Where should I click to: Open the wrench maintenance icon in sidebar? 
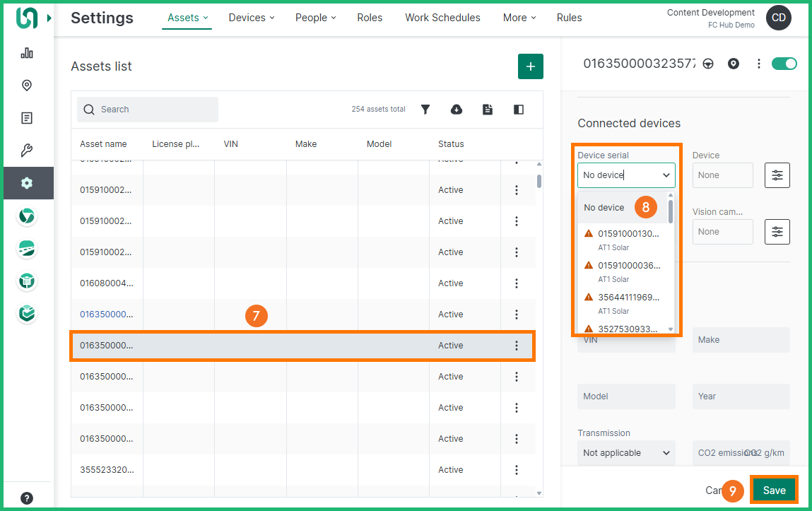point(27,151)
